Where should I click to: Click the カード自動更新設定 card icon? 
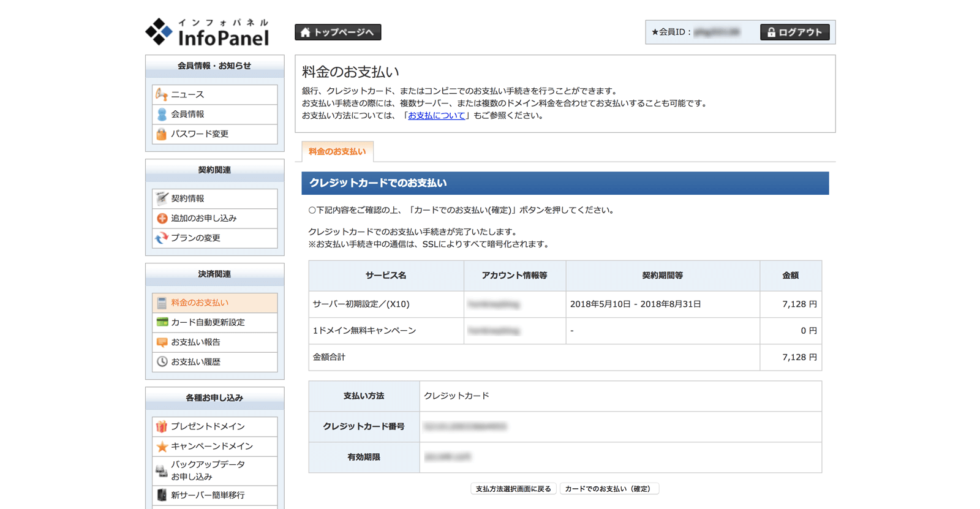pyautogui.click(x=162, y=322)
